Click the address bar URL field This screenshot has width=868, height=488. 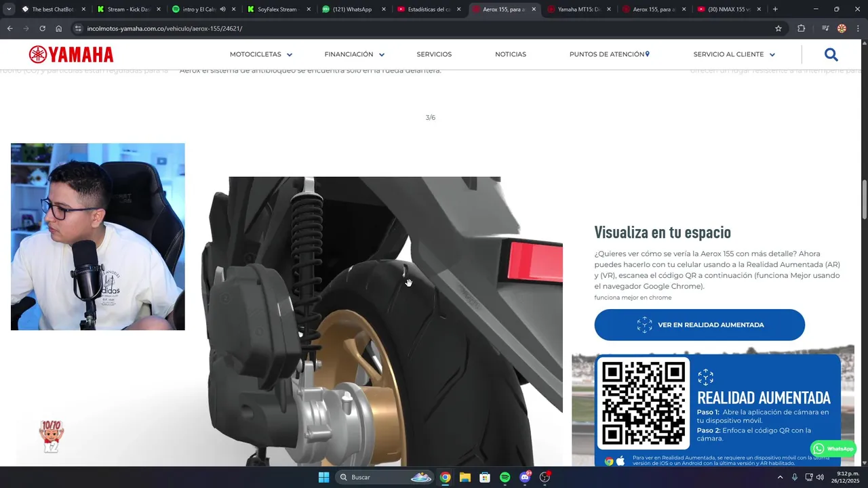(427, 28)
